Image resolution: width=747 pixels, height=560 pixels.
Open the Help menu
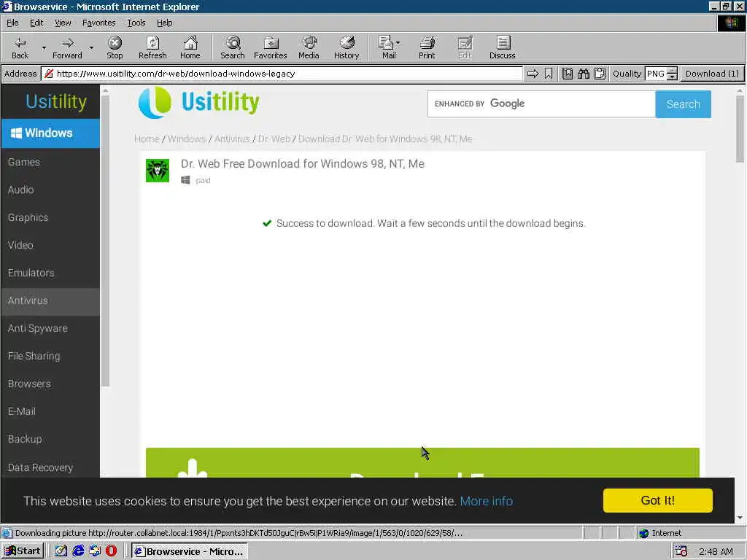[164, 23]
